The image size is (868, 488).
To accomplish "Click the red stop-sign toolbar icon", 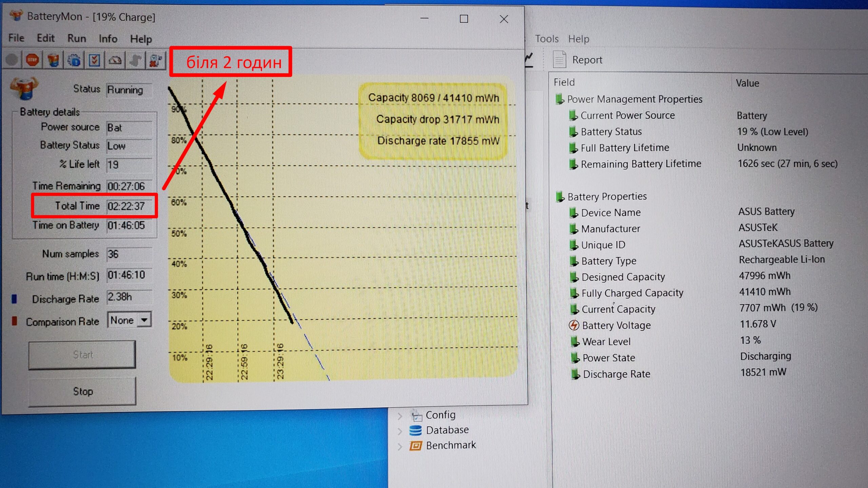I will [x=33, y=60].
